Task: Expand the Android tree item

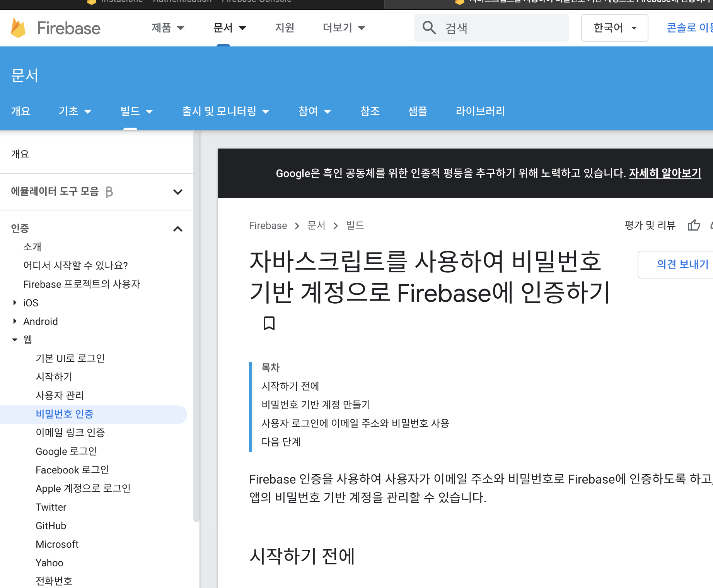Action: (15, 321)
